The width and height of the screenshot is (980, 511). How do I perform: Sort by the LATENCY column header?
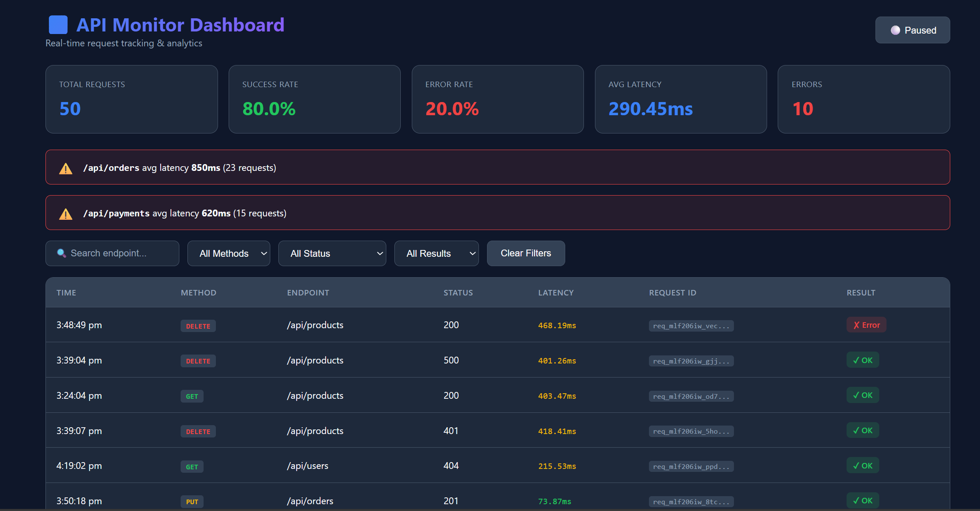[x=556, y=292]
